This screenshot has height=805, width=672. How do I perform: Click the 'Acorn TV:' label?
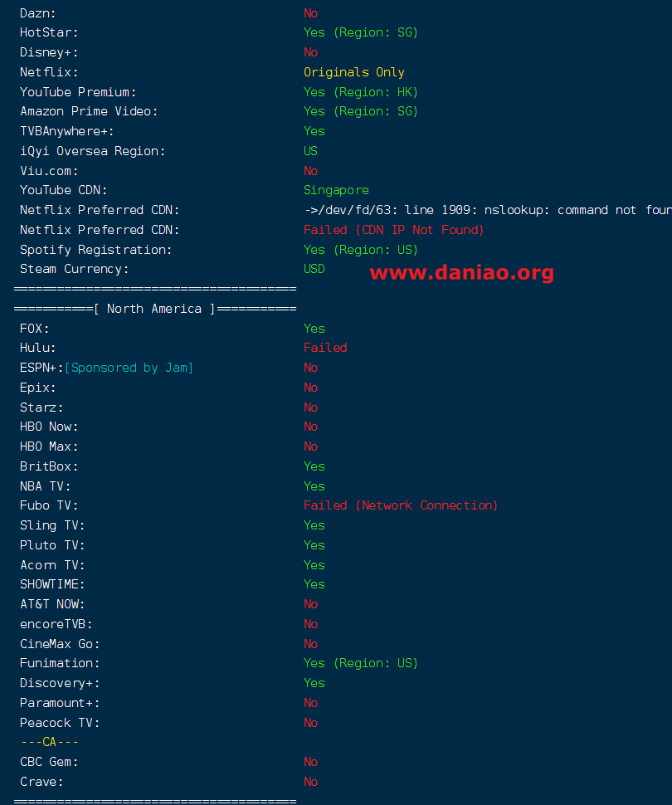point(52,565)
